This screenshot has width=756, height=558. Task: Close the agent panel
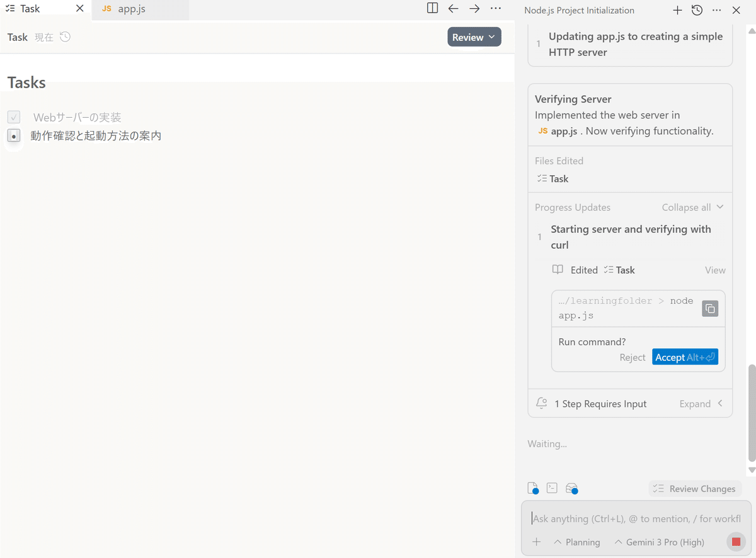coord(736,10)
